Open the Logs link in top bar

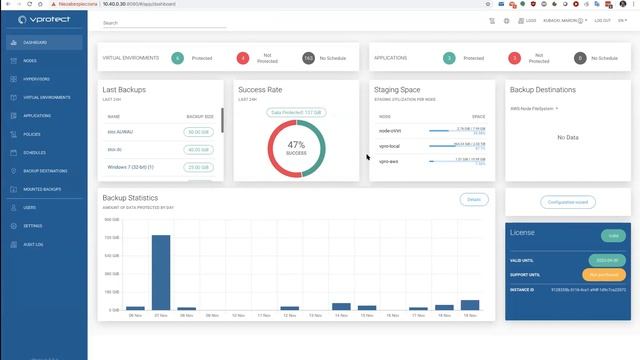pyautogui.click(x=527, y=21)
